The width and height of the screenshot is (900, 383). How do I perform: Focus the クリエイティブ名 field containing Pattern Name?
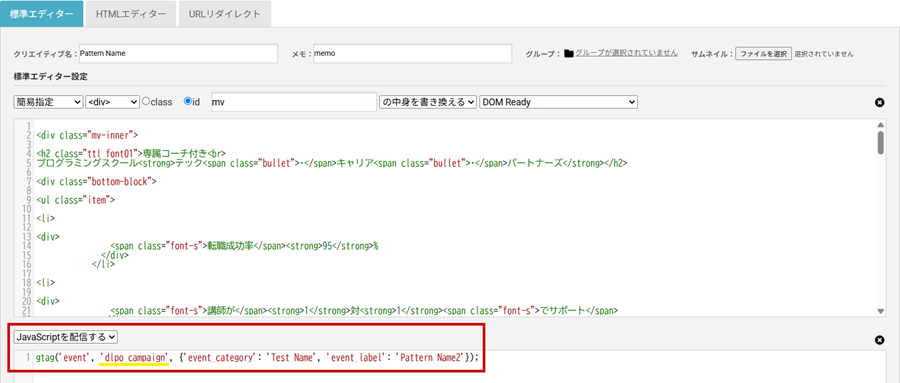178,53
